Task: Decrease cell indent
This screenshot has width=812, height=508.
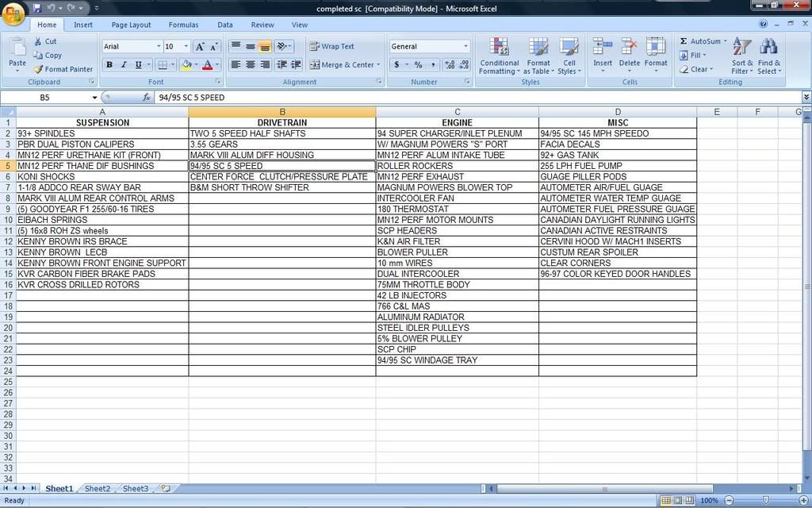Action: [x=282, y=65]
